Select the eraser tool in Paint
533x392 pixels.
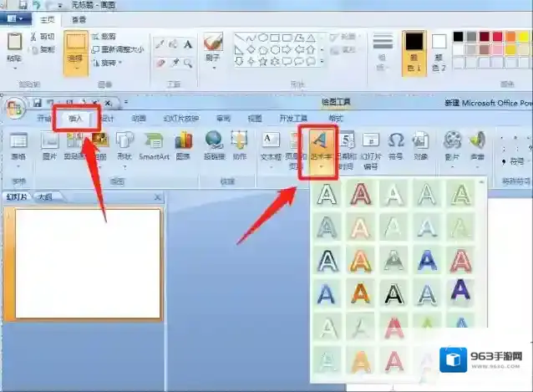(160, 63)
